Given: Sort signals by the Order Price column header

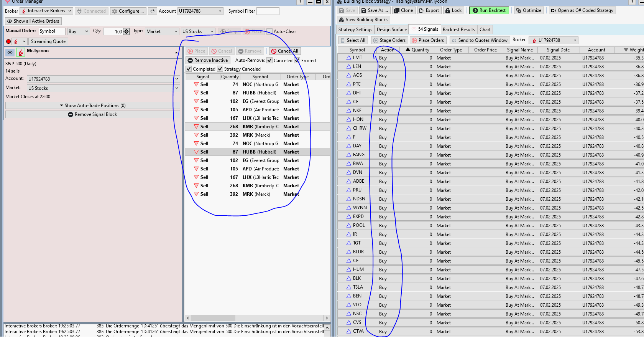Looking at the screenshot, I should coord(485,50).
